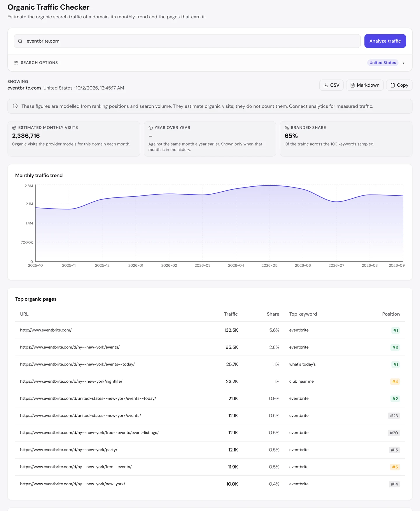Click the search magnifier icon in domain field
Image resolution: width=420 pixels, height=511 pixels.
pos(20,41)
